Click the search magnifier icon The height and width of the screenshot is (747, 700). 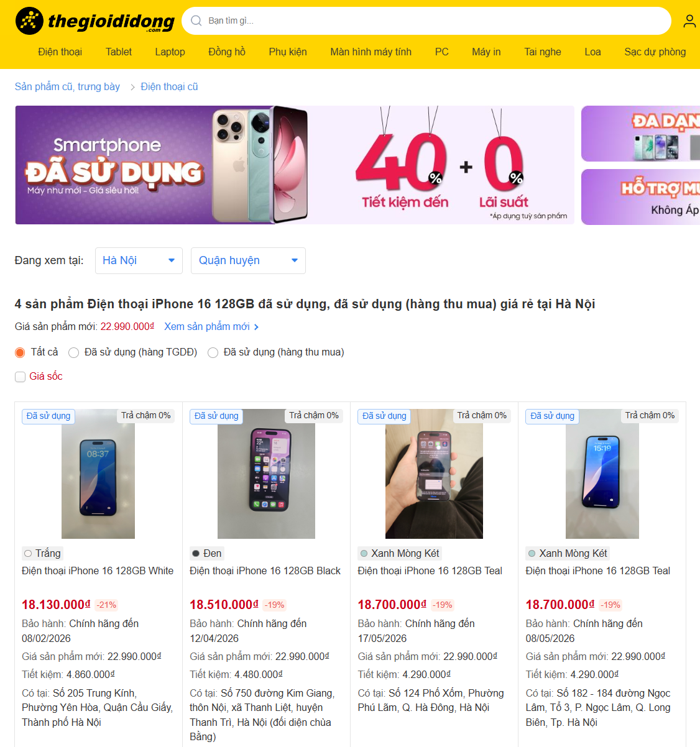pyautogui.click(x=196, y=21)
